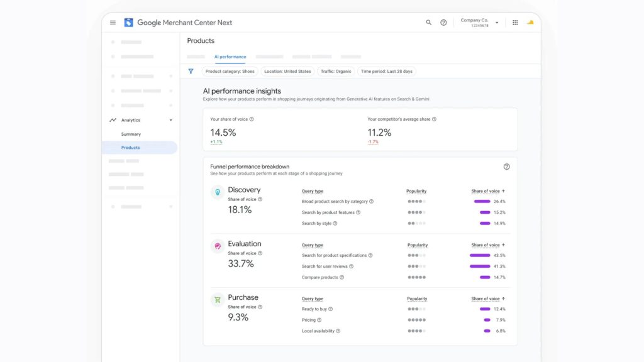Click the account avatar icon
Image resolution: width=644 pixels, height=362 pixels.
click(530, 23)
